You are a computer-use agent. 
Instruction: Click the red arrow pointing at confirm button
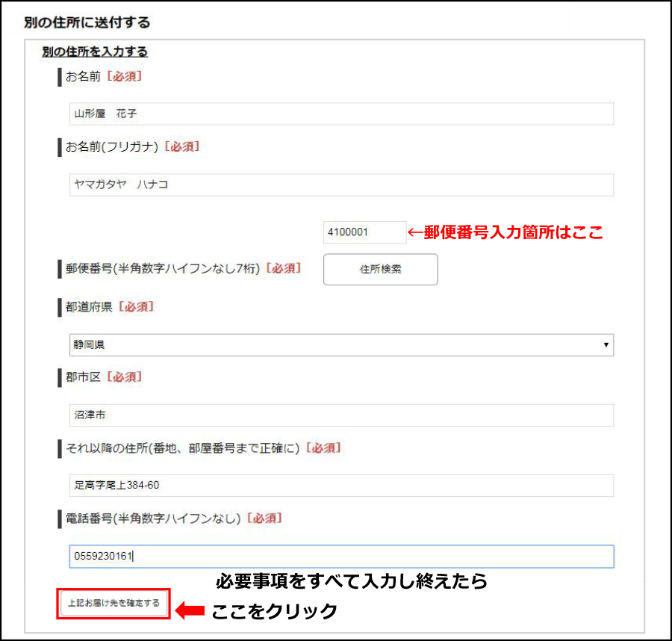click(190, 611)
